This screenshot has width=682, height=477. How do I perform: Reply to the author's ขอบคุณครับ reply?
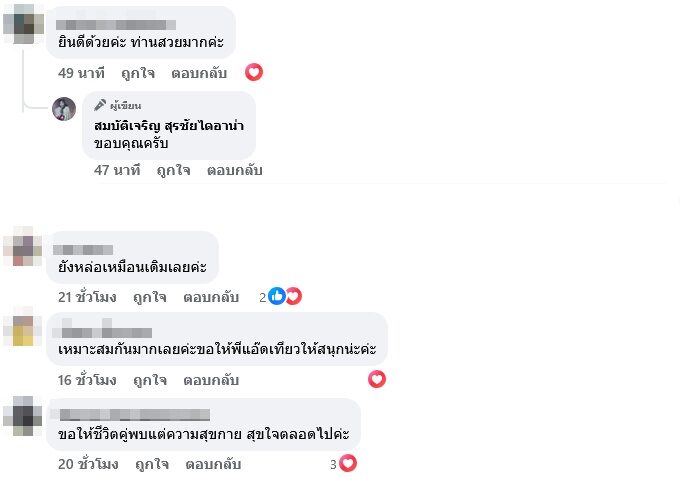234,170
